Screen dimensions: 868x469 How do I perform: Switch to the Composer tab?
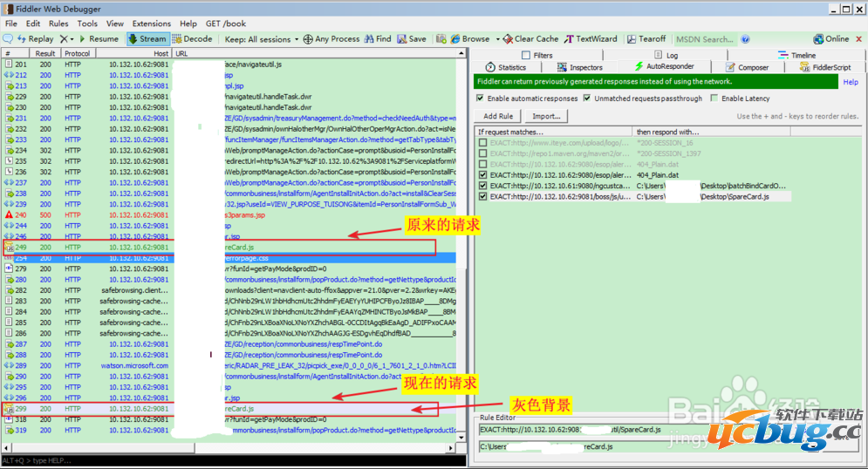click(x=748, y=67)
